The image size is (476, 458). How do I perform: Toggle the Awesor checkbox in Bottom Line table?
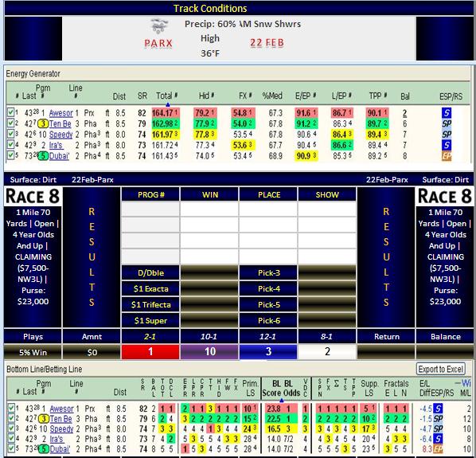(x=11, y=408)
